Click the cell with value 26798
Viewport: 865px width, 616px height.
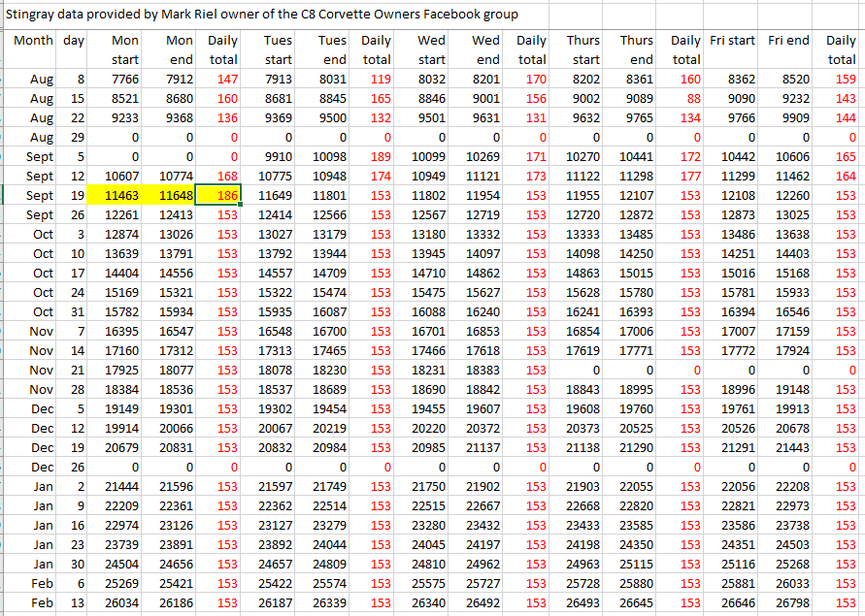(789, 602)
